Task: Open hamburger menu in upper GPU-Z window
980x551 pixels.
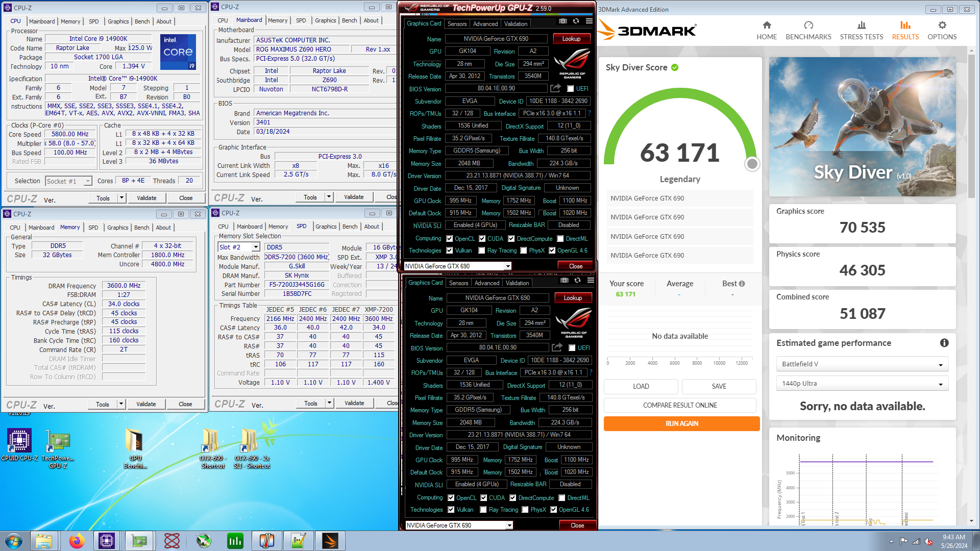Action: click(x=589, y=21)
